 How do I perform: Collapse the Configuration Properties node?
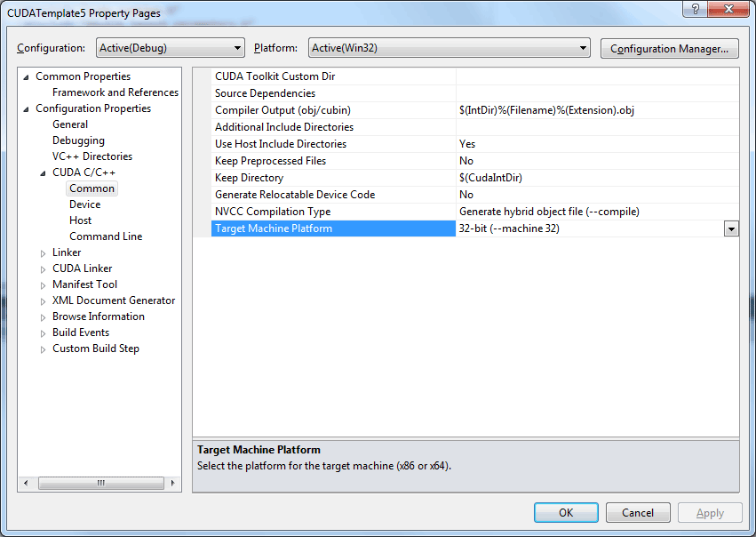coord(26,109)
